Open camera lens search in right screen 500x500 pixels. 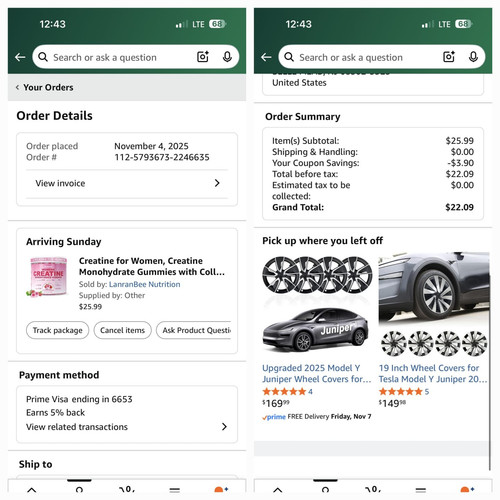[x=449, y=57]
